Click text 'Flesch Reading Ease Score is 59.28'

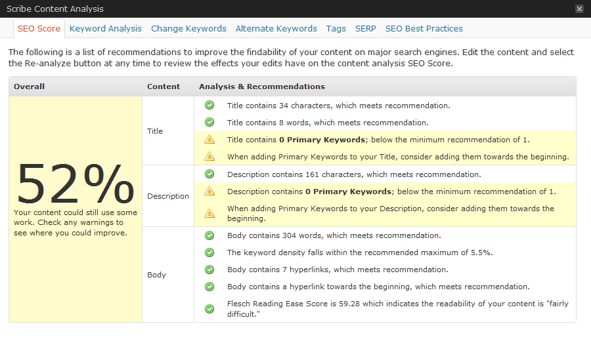point(294,304)
